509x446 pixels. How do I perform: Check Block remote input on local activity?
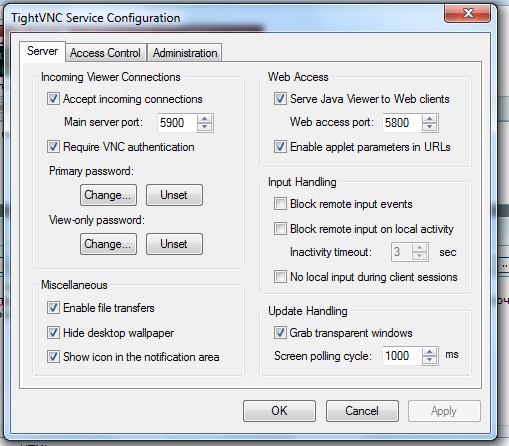tap(280, 229)
